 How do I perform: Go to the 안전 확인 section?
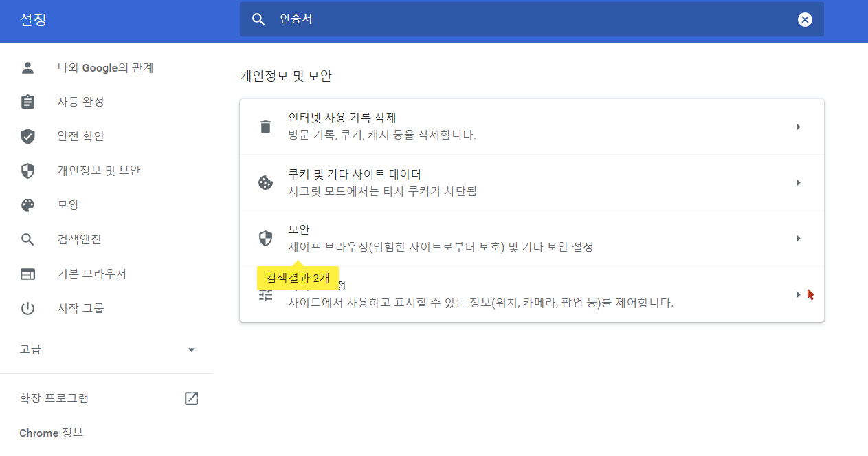coord(80,136)
